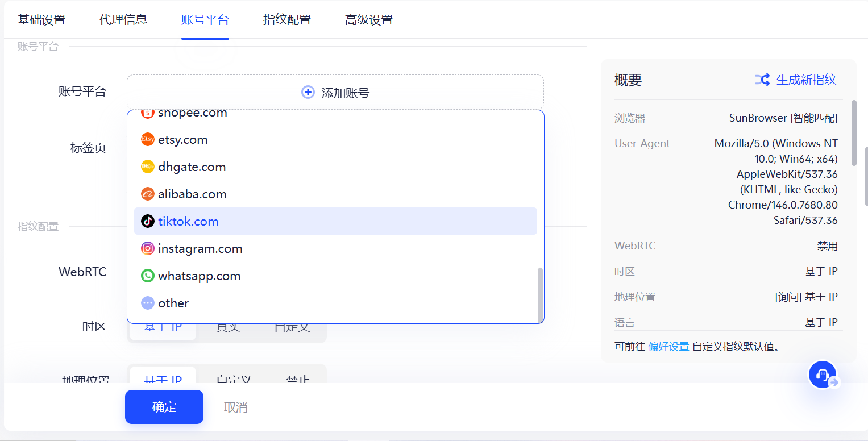This screenshot has width=868, height=441.
Task: Go to the 账号平台 tab
Action: (205, 20)
